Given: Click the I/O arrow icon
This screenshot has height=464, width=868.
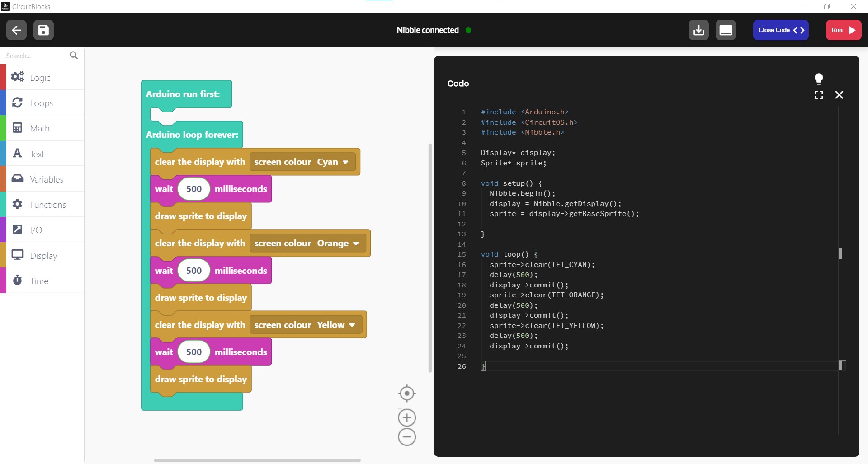Looking at the screenshot, I should pos(17,229).
